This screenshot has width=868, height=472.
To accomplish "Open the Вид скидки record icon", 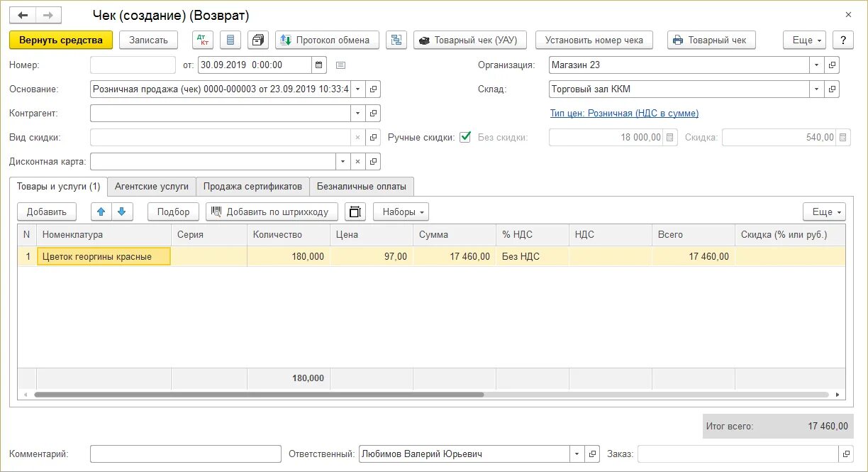I will (374, 137).
